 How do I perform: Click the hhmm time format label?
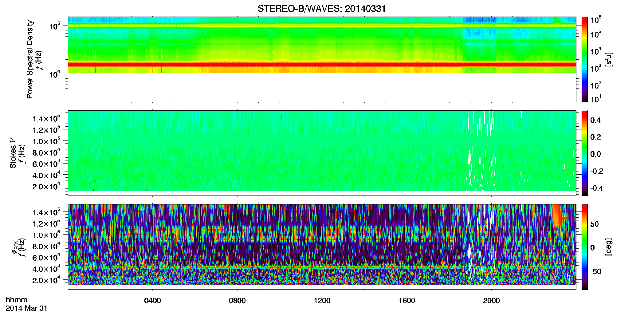click(x=17, y=300)
